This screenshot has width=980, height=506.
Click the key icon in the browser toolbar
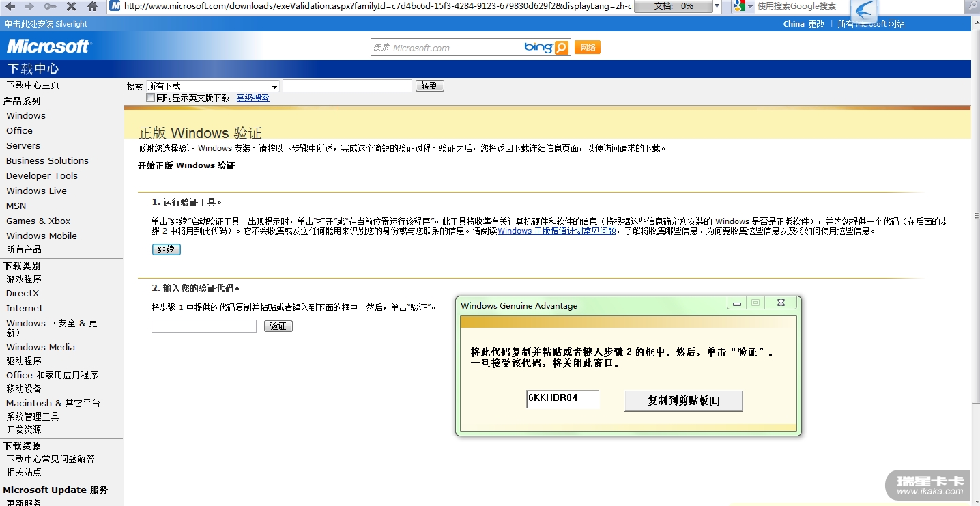(x=51, y=6)
